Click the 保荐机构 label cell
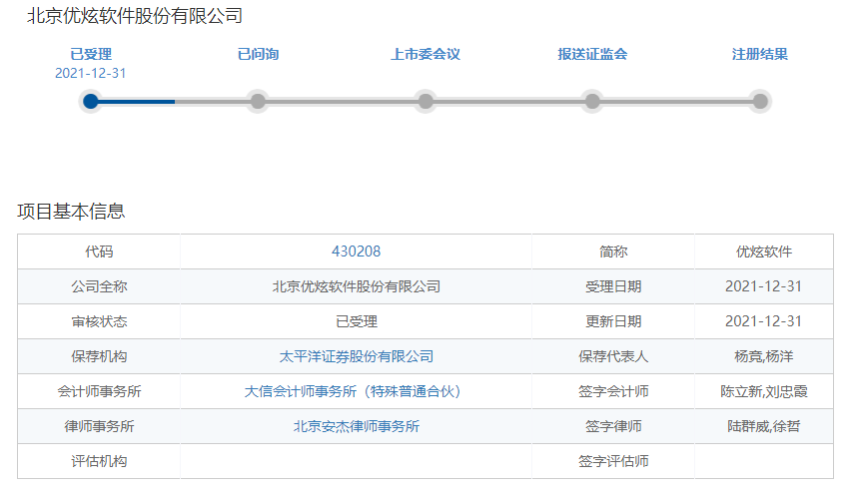This screenshot has width=853, height=504. pos(99,356)
